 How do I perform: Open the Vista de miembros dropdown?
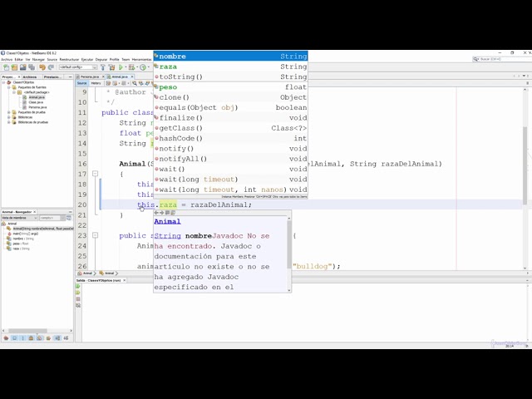point(20,218)
